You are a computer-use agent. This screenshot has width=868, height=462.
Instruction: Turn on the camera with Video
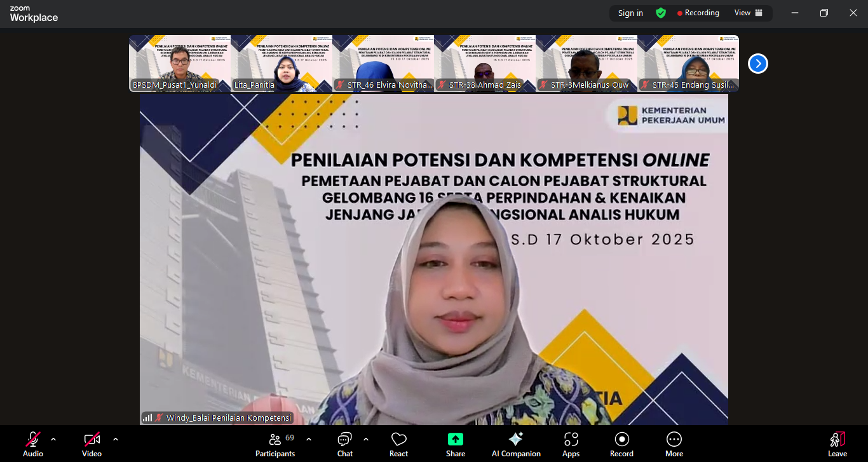92,444
